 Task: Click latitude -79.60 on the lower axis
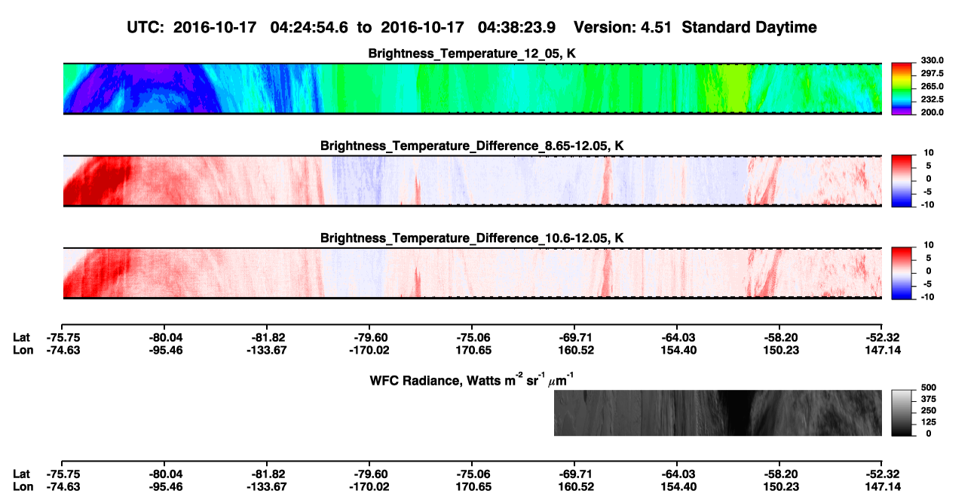(x=369, y=474)
